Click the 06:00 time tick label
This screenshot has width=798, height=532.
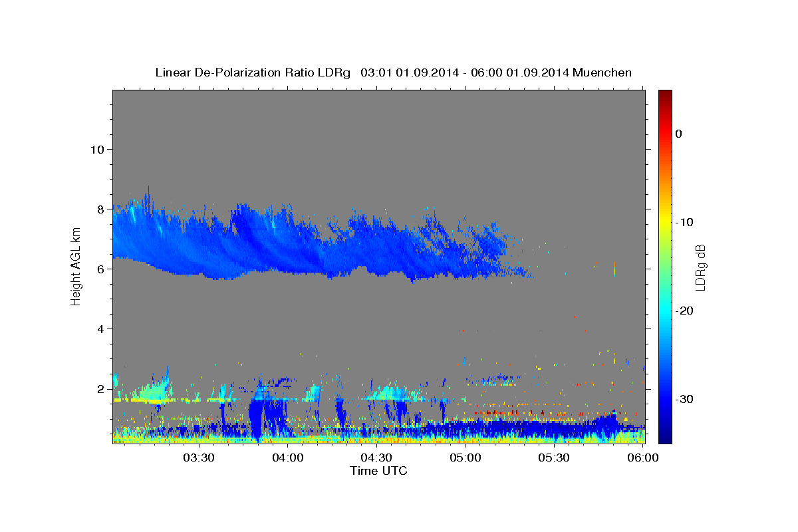643,458
